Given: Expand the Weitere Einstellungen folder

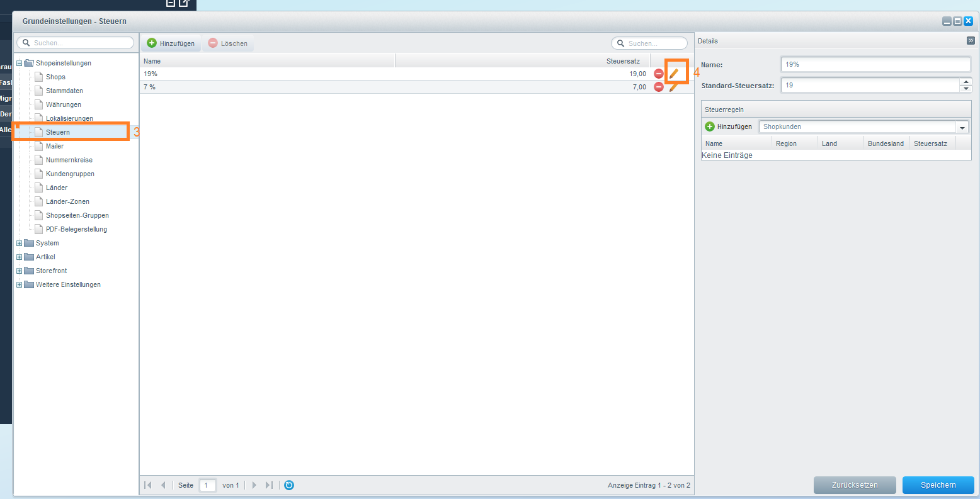Looking at the screenshot, I should (x=19, y=284).
